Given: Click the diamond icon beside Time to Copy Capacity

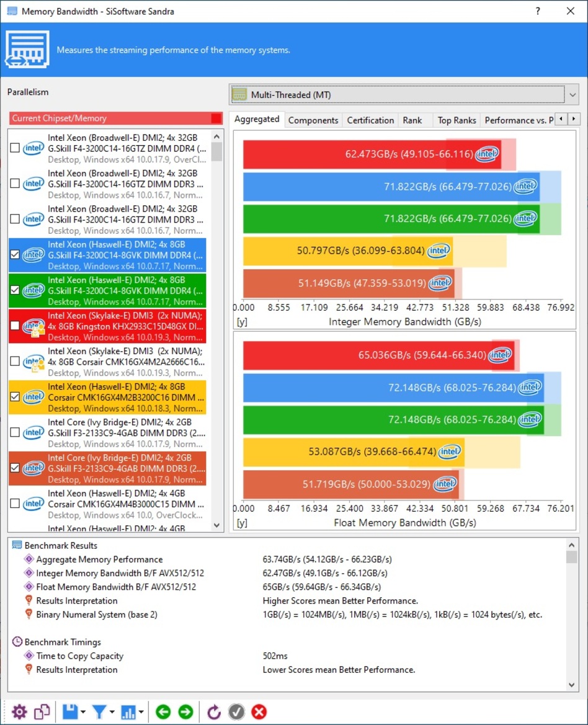Looking at the screenshot, I should [29, 656].
